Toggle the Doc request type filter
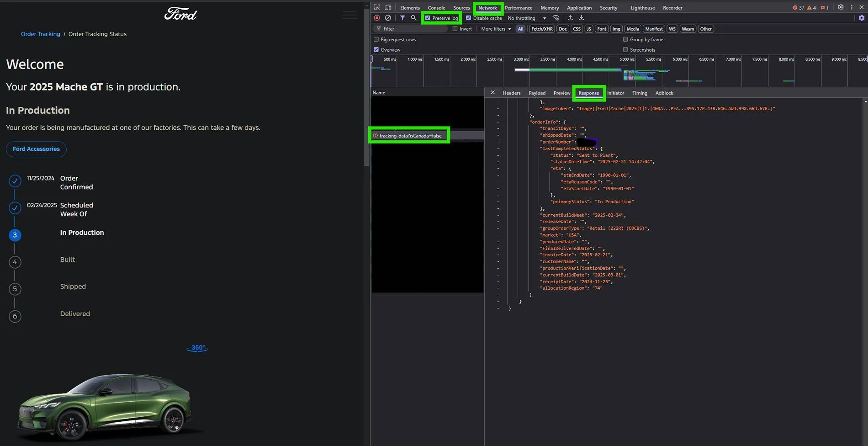This screenshot has height=446, width=868. click(563, 29)
